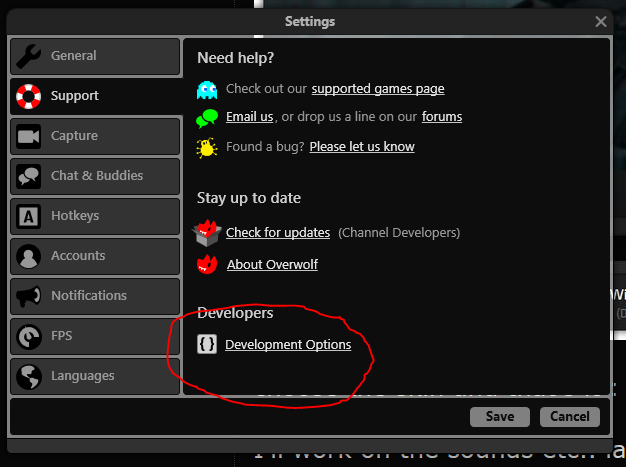Click the lifebuoy Support icon

pyautogui.click(x=28, y=96)
